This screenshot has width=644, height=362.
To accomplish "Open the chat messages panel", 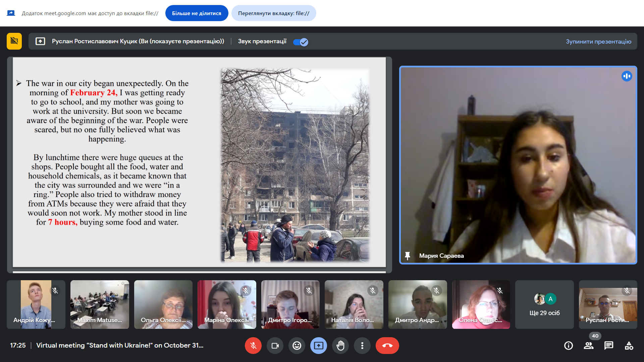I will [609, 346].
